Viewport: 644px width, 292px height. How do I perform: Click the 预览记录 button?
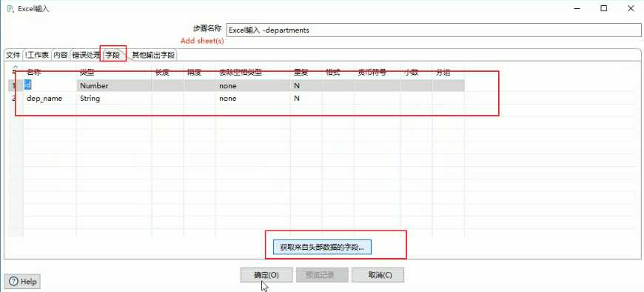tap(322, 275)
